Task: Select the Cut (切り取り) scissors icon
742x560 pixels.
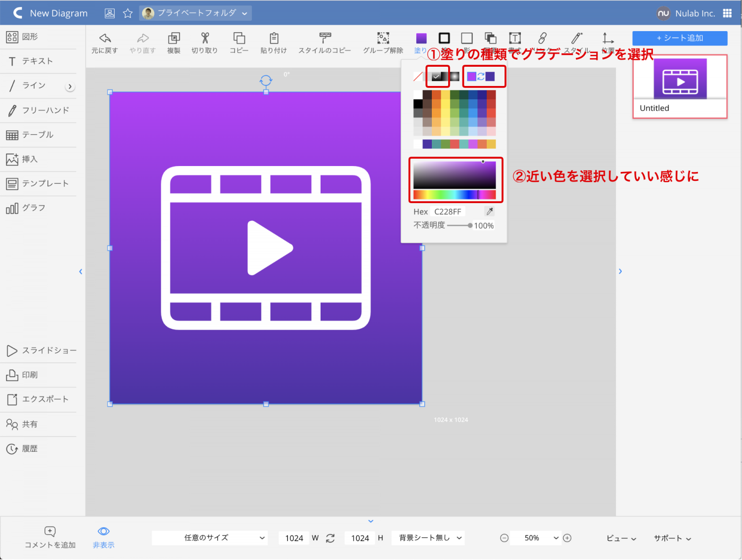Action: [x=205, y=39]
